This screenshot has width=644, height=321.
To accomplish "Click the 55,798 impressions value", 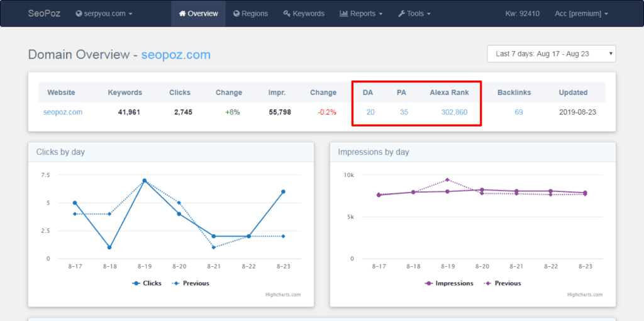I will tap(279, 112).
